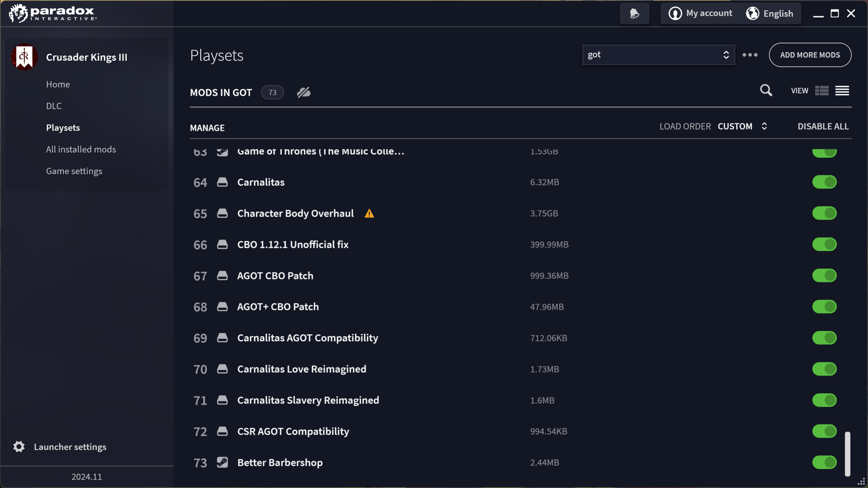Switch to detailed list view icon

pos(821,91)
